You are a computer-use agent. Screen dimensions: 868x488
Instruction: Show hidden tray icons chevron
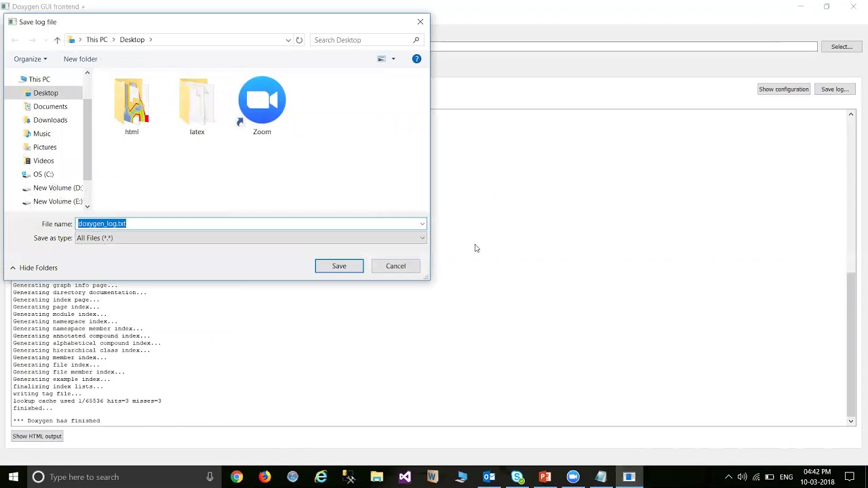(x=728, y=477)
